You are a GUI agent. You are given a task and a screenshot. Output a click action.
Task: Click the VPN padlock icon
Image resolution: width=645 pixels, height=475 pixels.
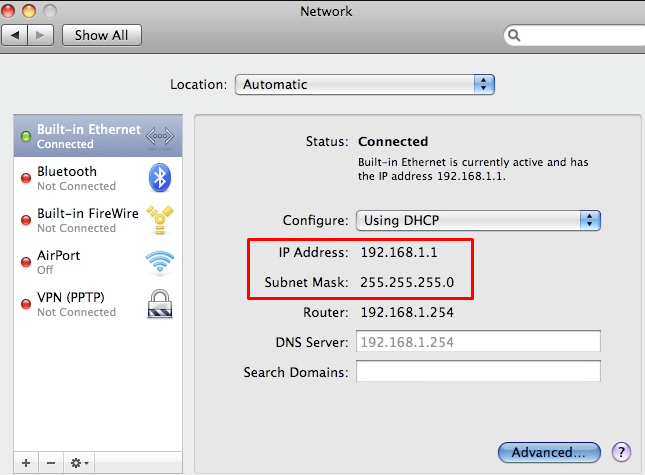(160, 304)
